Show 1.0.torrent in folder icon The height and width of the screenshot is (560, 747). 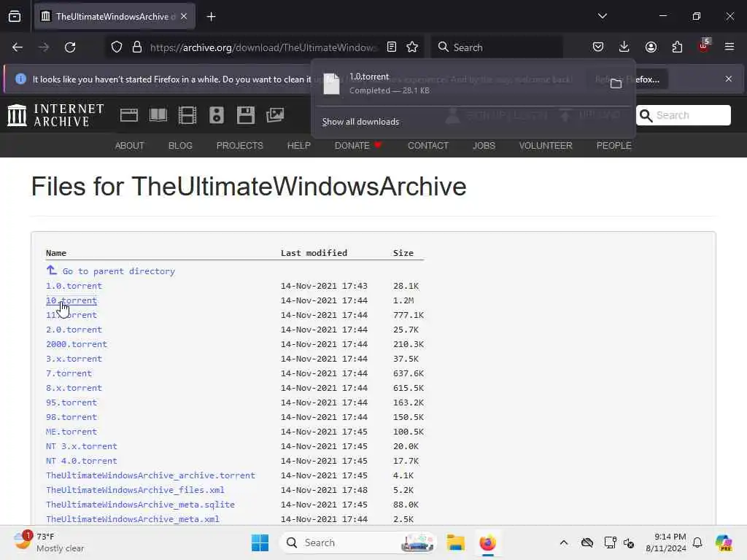point(616,84)
